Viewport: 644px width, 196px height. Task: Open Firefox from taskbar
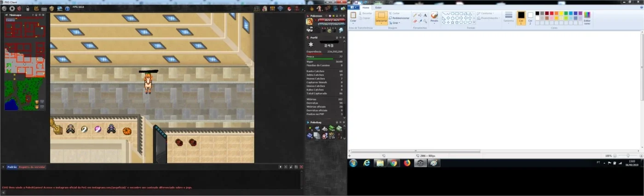coord(407,163)
